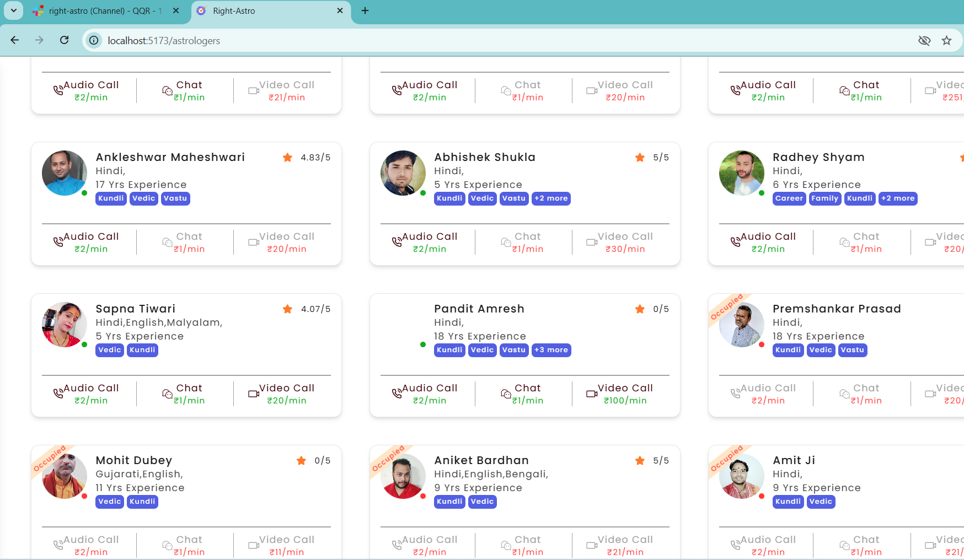This screenshot has height=560, width=964.
Task: Expand '+2 more' tags for Abhishek Shukla
Action: 550,198
